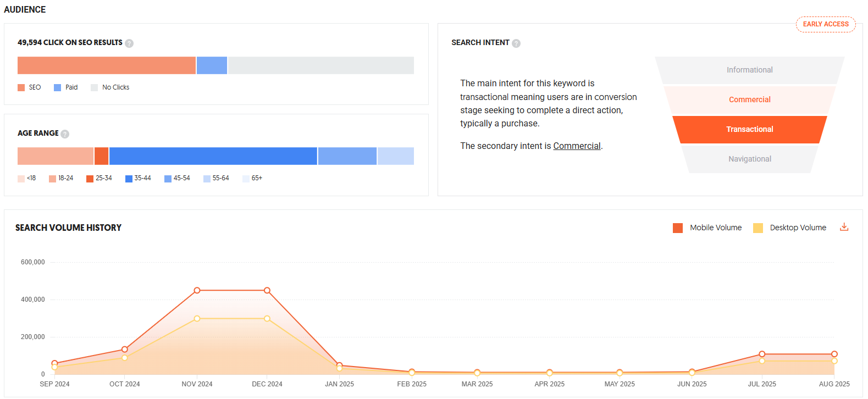Click help icon next to Search Intent

[x=516, y=43]
